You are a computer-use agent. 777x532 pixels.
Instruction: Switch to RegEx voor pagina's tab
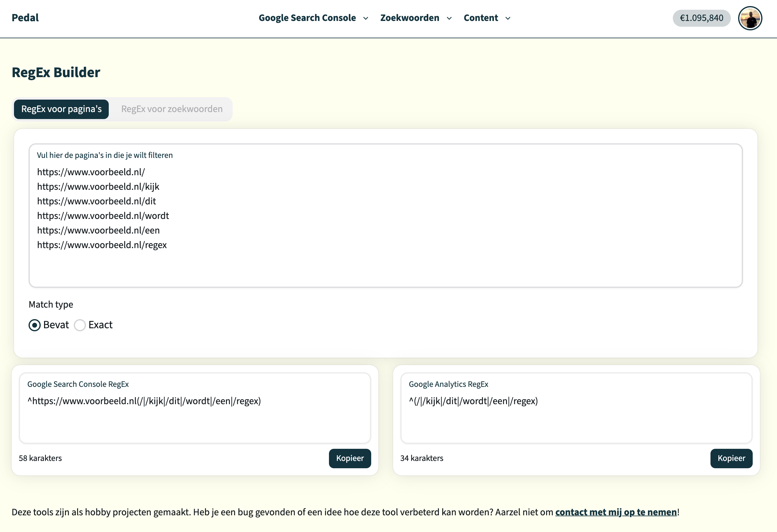click(61, 109)
